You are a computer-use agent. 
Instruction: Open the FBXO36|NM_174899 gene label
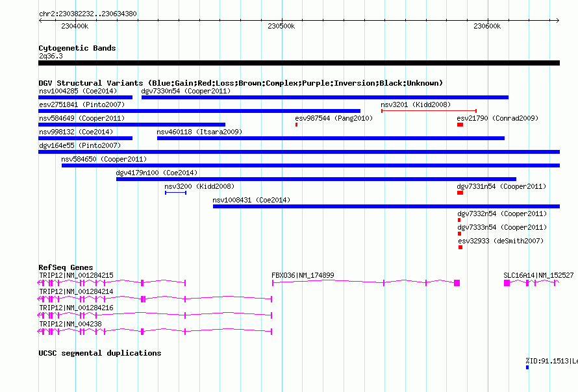[x=303, y=275]
